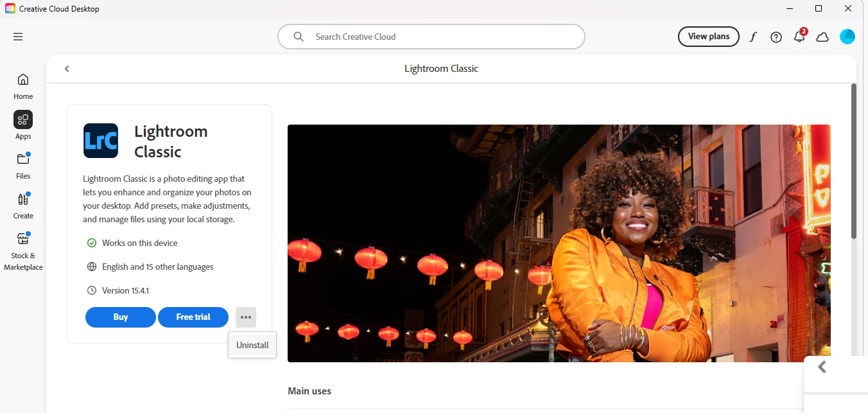Viewport: 868px width, 413px height.
Task: Click the Works on this device text
Action: coord(139,243)
